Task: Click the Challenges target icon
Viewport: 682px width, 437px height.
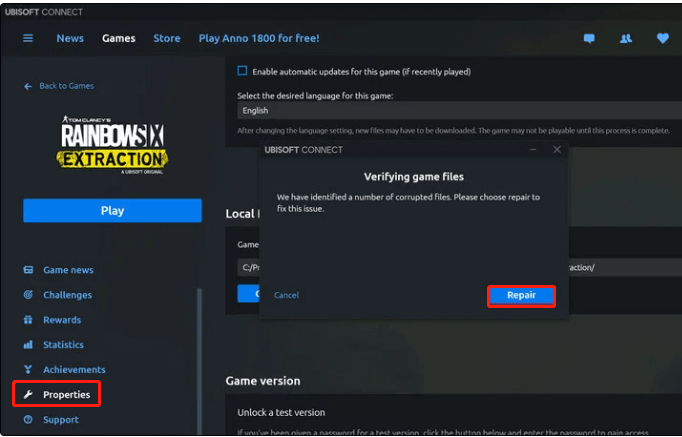Action: click(28, 295)
